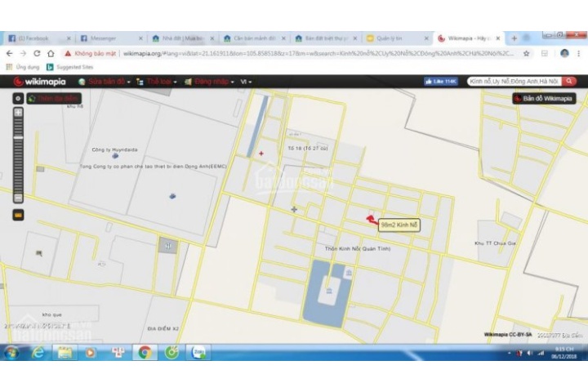Click the Chrome profile avatar
588x392 pixels.
point(564,53)
